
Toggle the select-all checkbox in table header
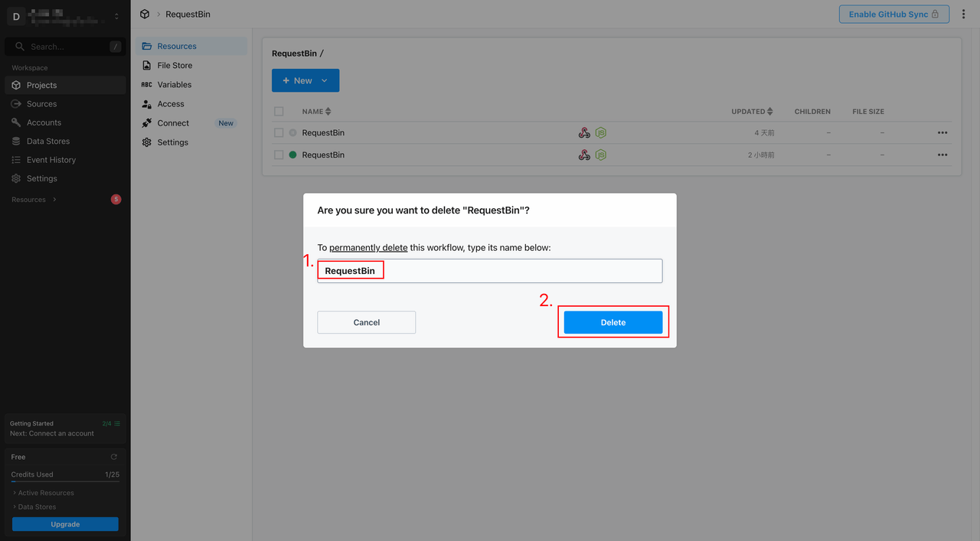pyautogui.click(x=279, y=112)
